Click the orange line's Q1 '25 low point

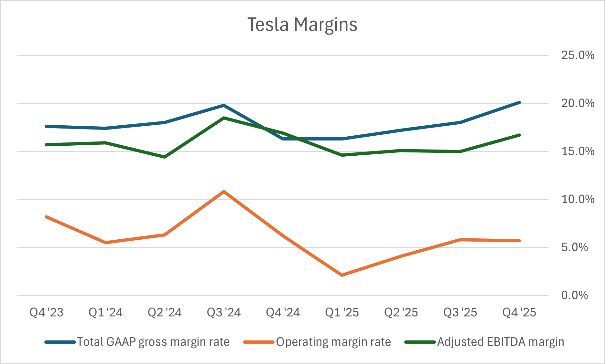(342, 275)
